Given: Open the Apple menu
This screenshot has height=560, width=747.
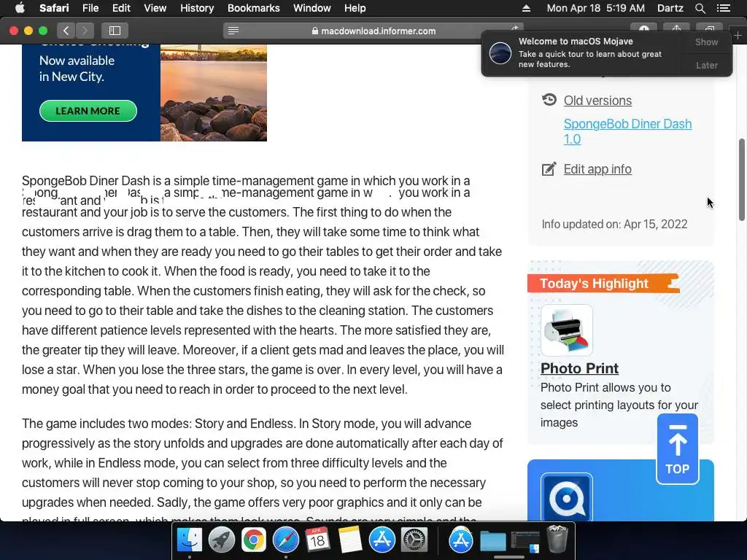Looking at the screenshot, I should (20, 8).
